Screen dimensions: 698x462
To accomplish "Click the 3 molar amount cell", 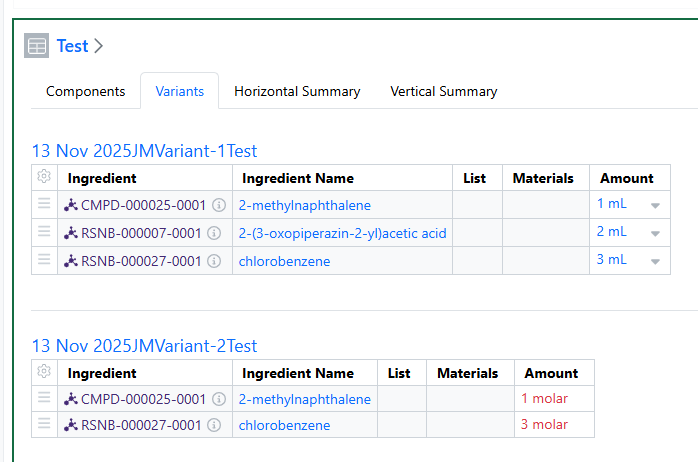I will click(544, 424).
